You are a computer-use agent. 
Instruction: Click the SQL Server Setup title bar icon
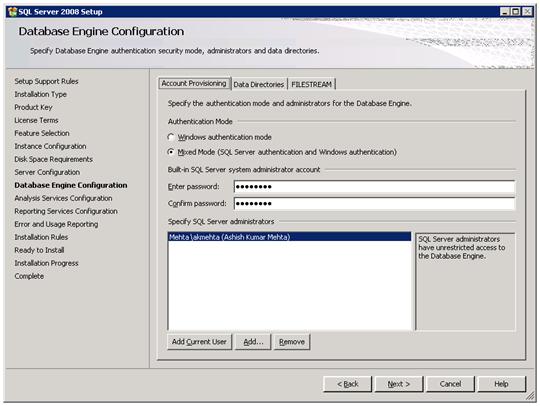click(x=12, y=12)
